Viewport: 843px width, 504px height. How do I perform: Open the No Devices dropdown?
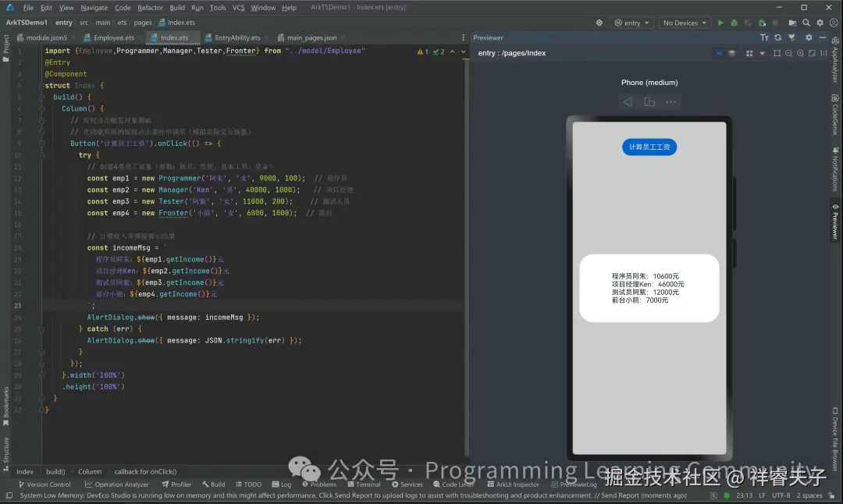(685, 23)
